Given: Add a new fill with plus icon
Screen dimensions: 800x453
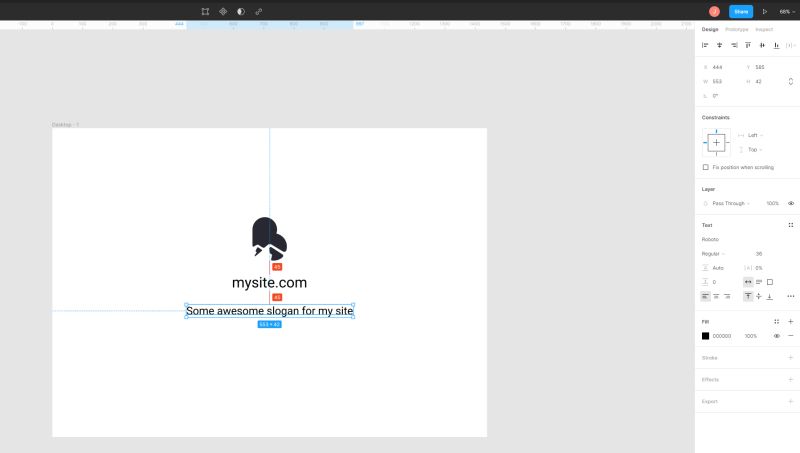Looking at the screenshot, I should (791, 321).
